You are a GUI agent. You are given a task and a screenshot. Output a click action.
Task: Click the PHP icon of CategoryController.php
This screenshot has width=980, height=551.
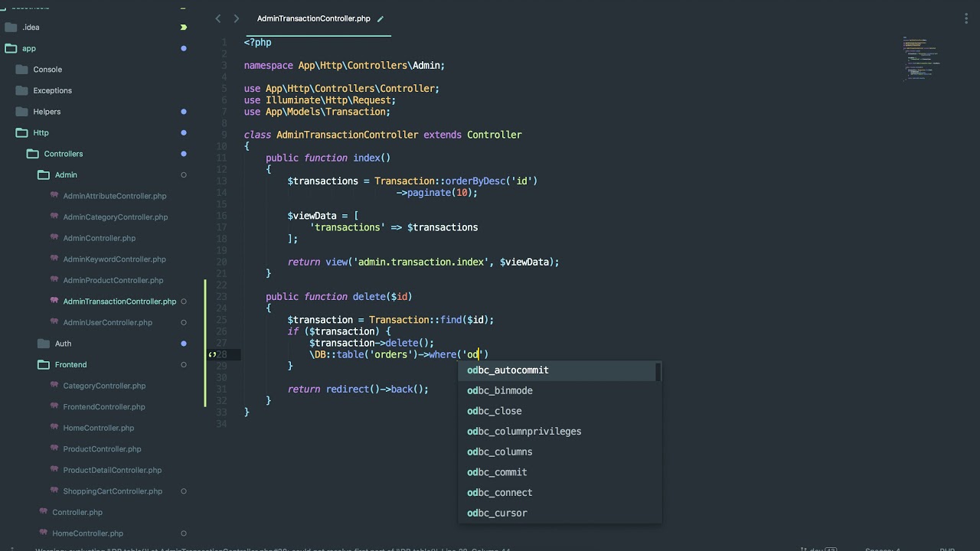point(54,385)
